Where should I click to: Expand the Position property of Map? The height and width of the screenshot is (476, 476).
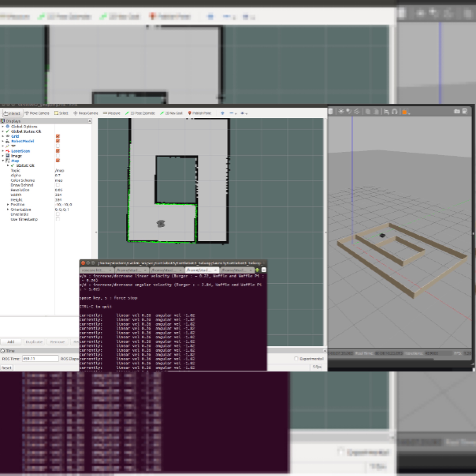coord(8,204)
